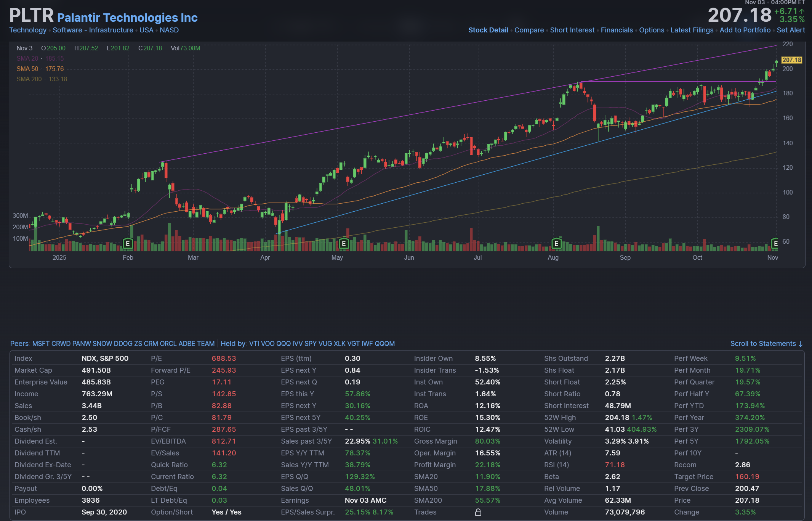Click the Compare link
This screenshot has height=521, width=812.
click(x=529, y=30)
